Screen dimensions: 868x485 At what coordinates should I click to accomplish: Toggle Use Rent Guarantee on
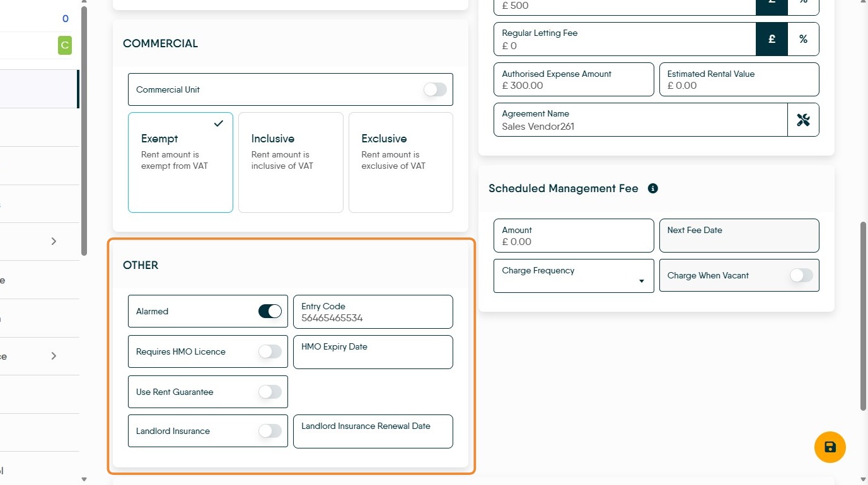[x=270, y=392]
